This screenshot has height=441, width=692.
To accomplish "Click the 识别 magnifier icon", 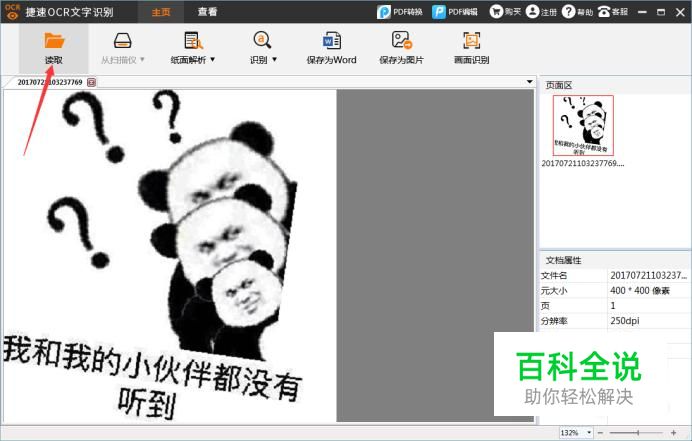I will point(262,40).
